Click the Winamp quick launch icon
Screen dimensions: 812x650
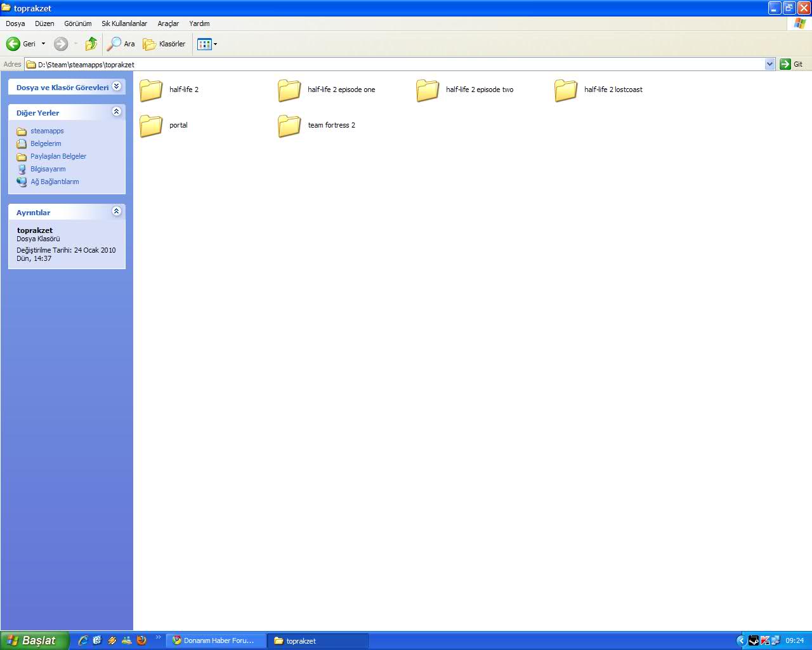112,640
